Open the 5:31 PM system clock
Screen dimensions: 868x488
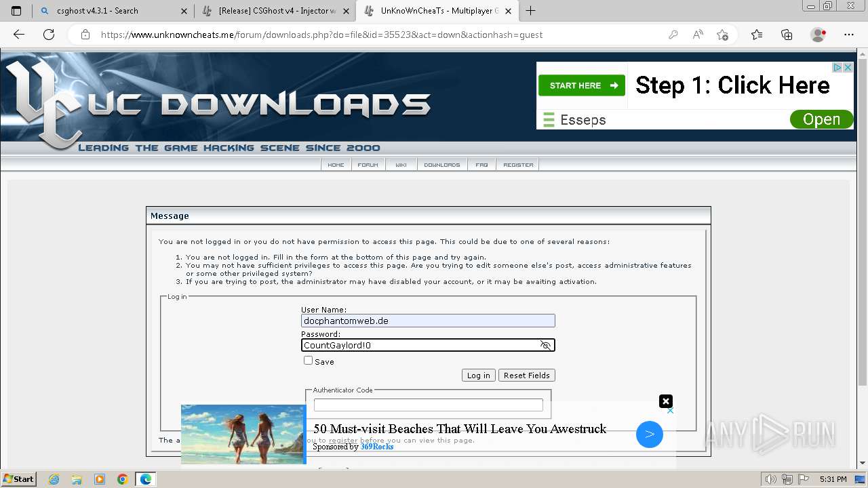pyautogui.click(x=833, y=479)
